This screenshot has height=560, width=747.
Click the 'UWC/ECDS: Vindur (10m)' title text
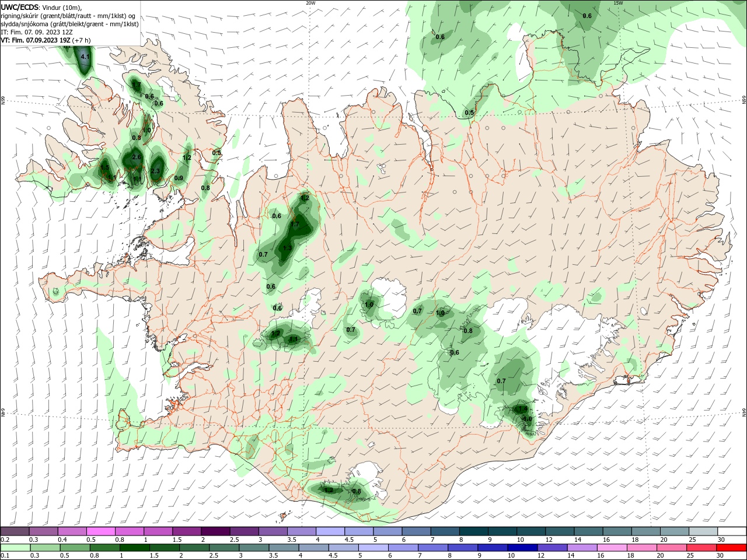click(x=41, y=7)
